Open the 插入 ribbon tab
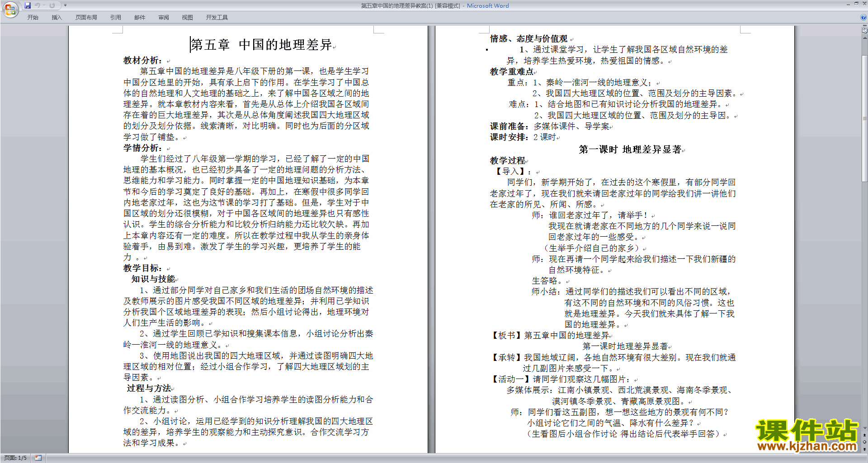Screen dimensions: 868x463 (57, 18)
